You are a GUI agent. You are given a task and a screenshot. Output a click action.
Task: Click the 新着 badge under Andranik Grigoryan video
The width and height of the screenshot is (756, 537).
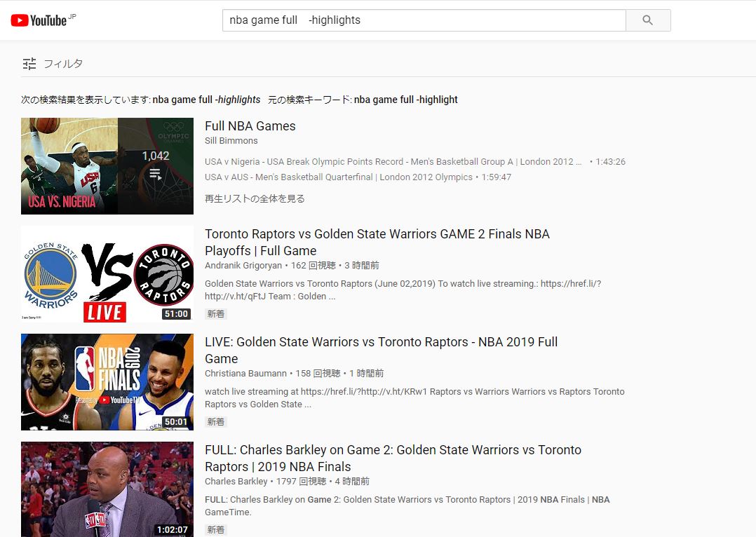[215, 314]
